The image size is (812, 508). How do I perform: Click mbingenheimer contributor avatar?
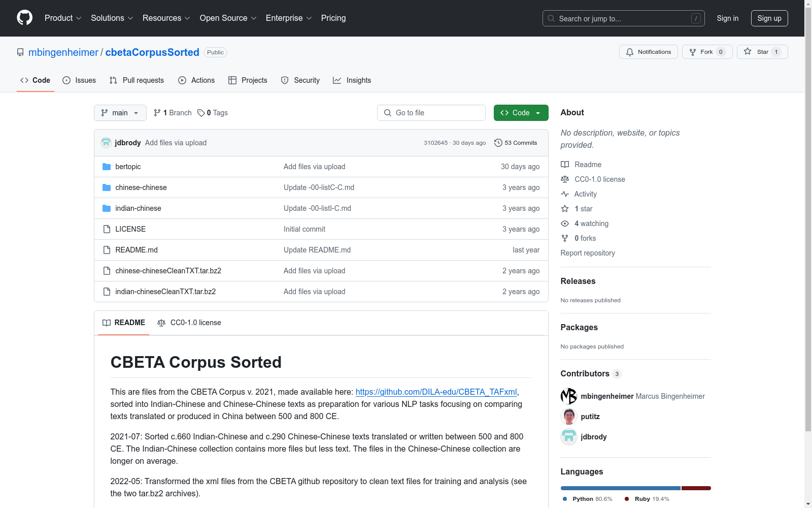tap(569, 396)
